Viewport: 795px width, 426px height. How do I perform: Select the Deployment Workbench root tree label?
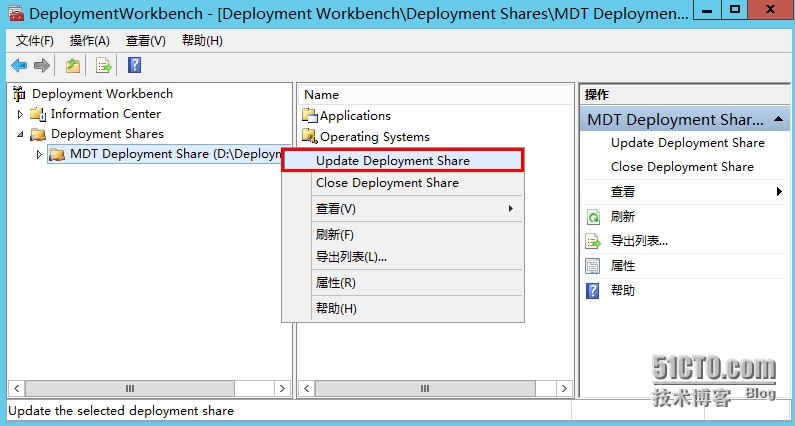coord(102,94)
